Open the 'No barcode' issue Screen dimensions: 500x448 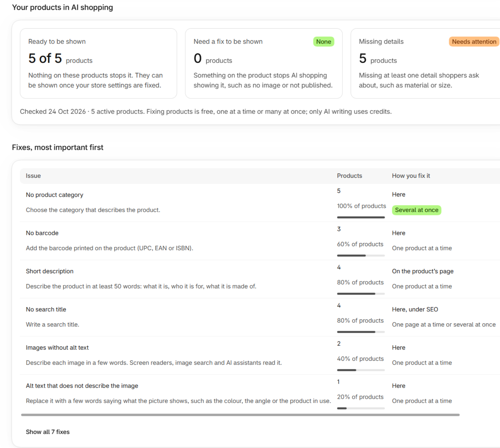click(42, 233)
